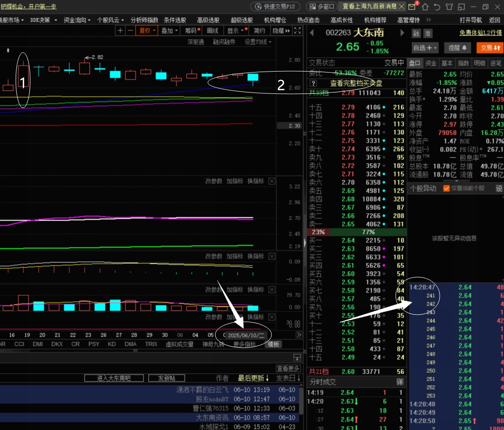This screenshot has height=430, width=504.
Task: Zoom in chart with plus button
Action: 120,31
